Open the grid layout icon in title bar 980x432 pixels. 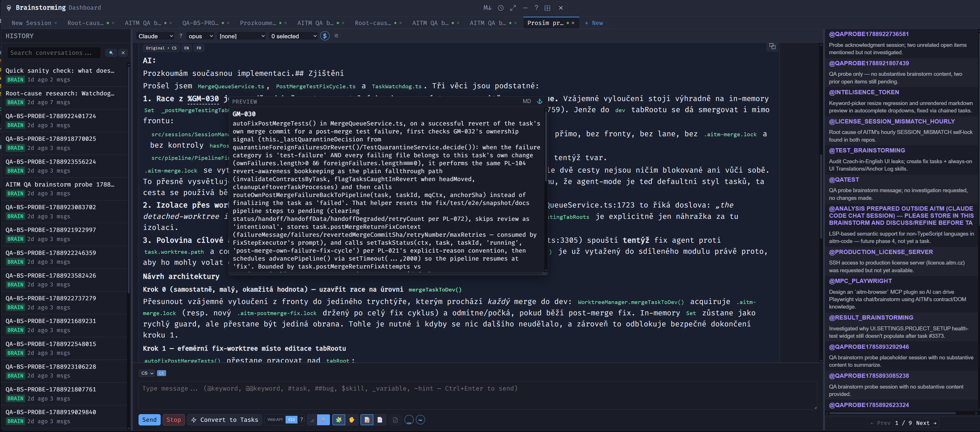[547, 8]
